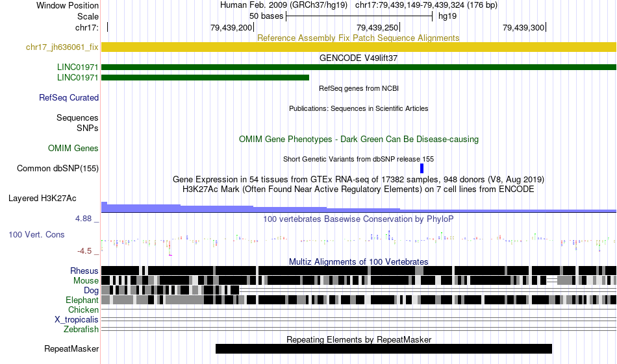Click the H3K27Ac Mark ENCODE title
Image resolution: width=617 pixels, height=364 pixels.
tap(359, 189)
